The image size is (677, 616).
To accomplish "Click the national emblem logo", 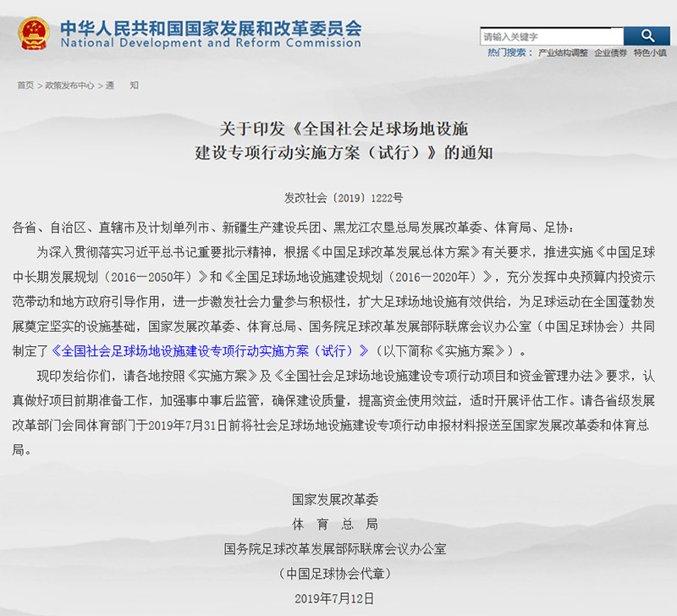I will [32, 36].
